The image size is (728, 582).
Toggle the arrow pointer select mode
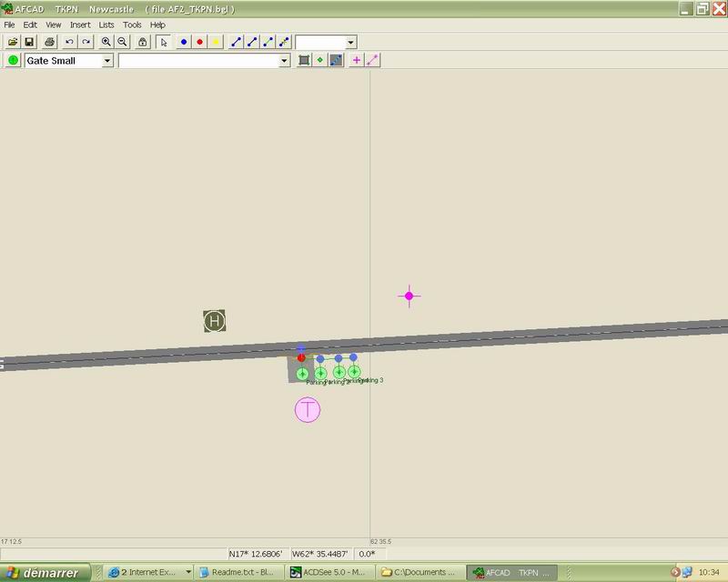coord(164,42)
